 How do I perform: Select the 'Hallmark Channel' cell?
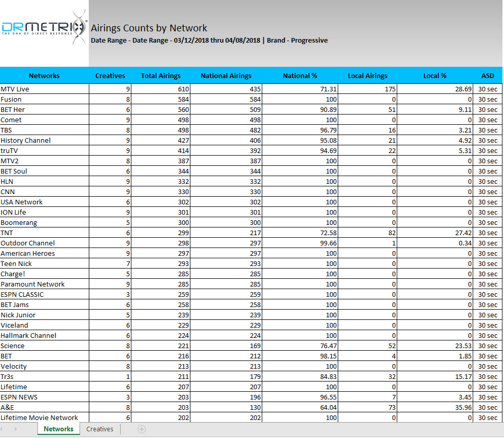pos(44,336)
